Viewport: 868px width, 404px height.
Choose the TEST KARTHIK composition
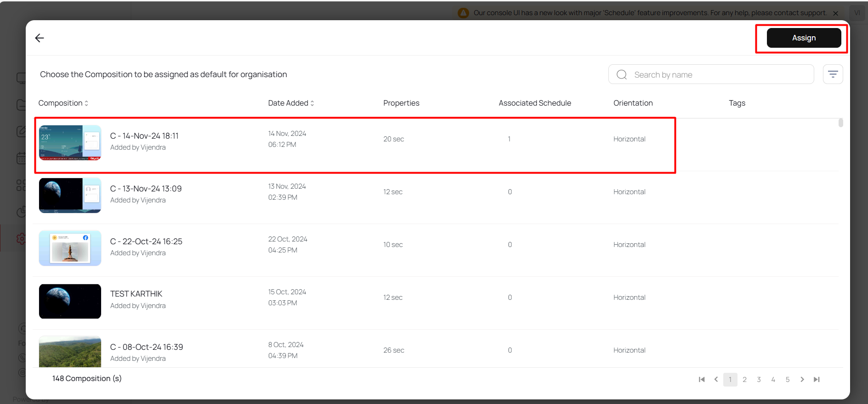click(136, 294)
